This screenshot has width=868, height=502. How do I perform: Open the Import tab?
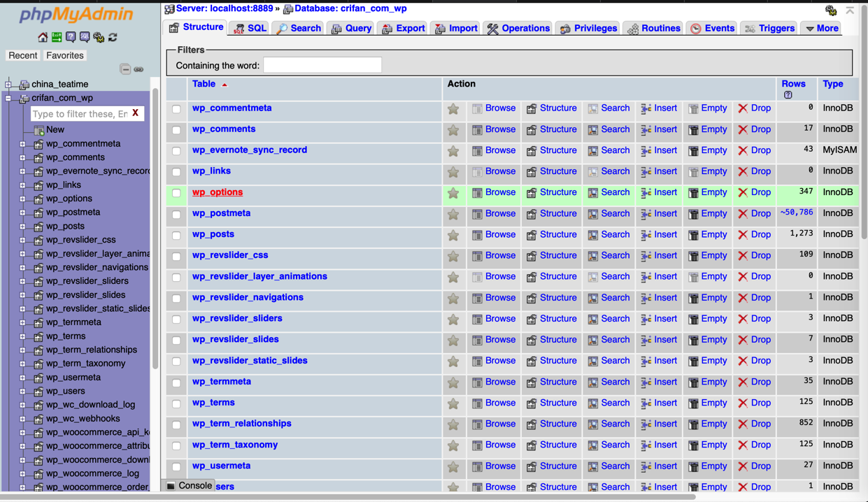point(455,29)
